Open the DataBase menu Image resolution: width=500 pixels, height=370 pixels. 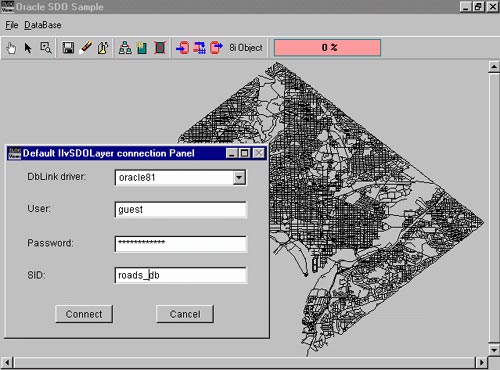(x=43, y=25)
